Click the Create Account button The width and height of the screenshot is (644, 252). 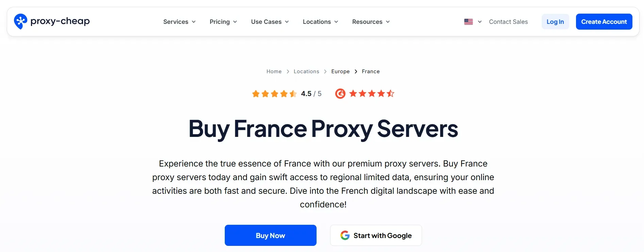604,21
